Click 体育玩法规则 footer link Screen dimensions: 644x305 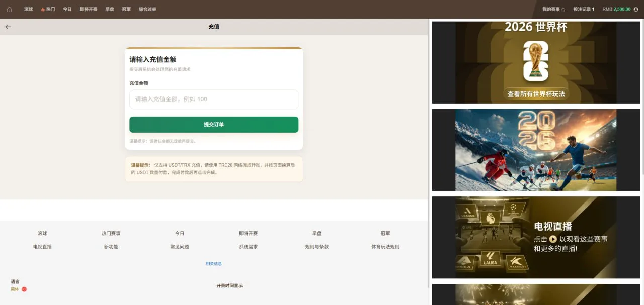tap(385, 247)
